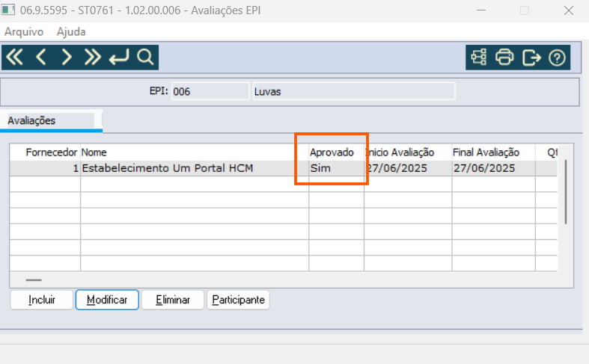Go to next record arrow
This screenshot has width=589, height=364.
click(x=67, y=57)
